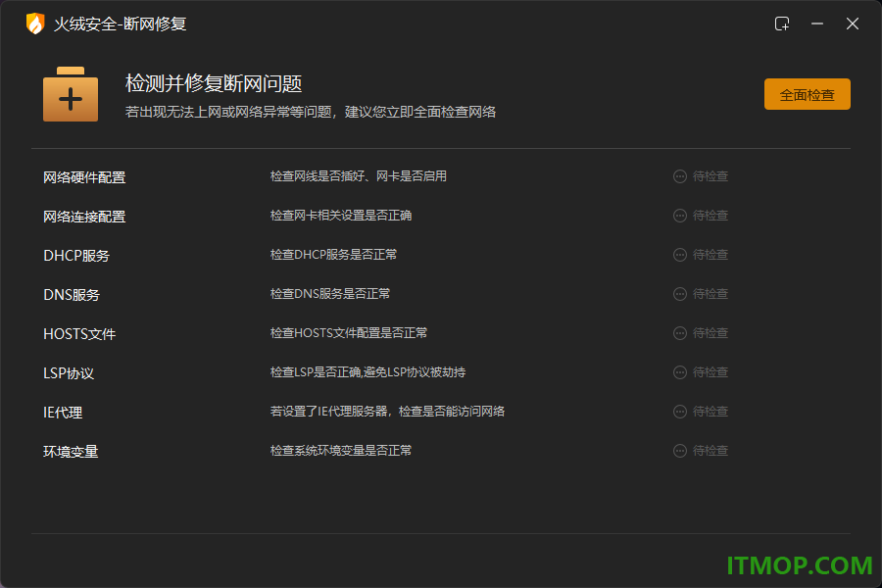Click pending status icon for DHCP服务

[680, 255]
